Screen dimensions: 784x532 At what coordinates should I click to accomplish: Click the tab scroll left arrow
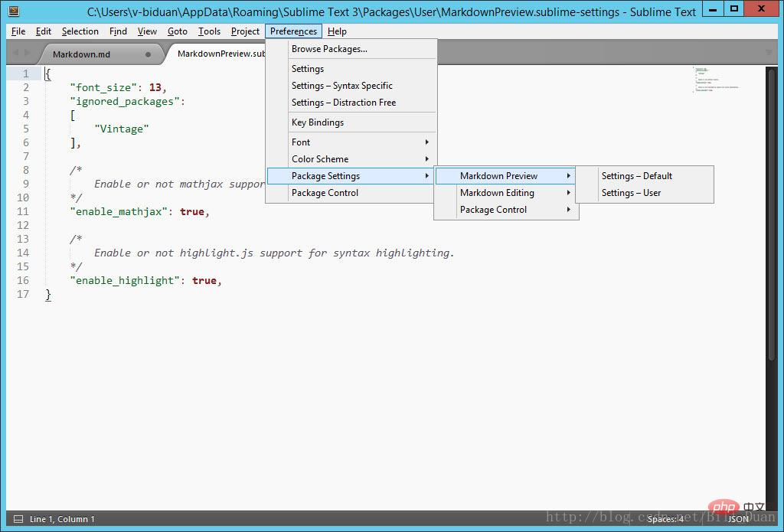15,53
